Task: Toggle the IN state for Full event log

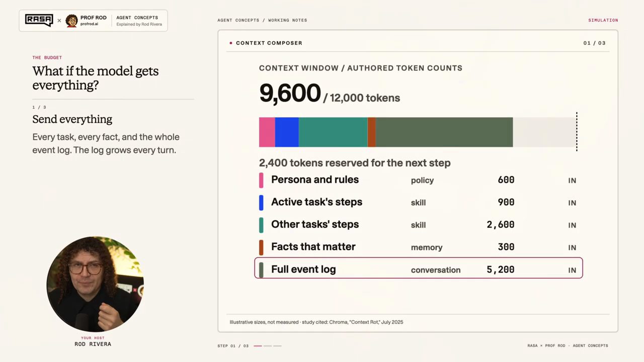Action: click(572, 270)
